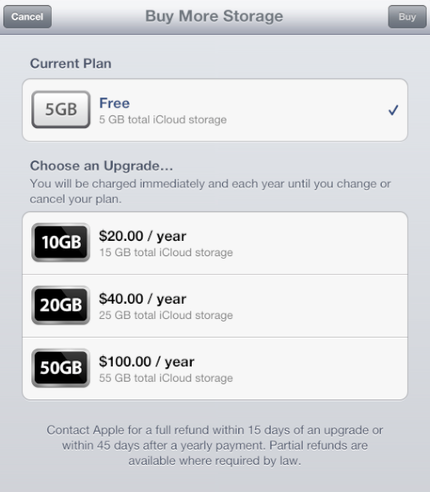Viewport: 430px width, 492px height.
Task: Click the blue checkmark on Free plan
Action: (x=393, y=110)
